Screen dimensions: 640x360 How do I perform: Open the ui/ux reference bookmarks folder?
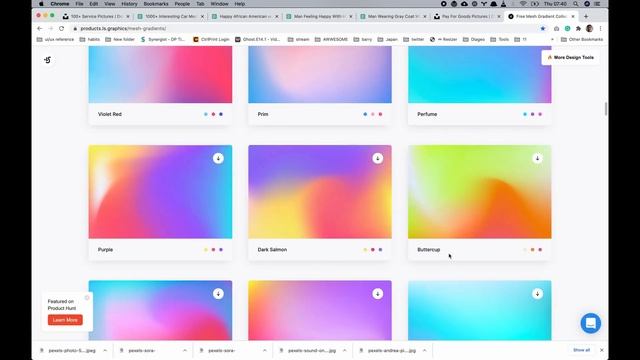pos(56,40)
